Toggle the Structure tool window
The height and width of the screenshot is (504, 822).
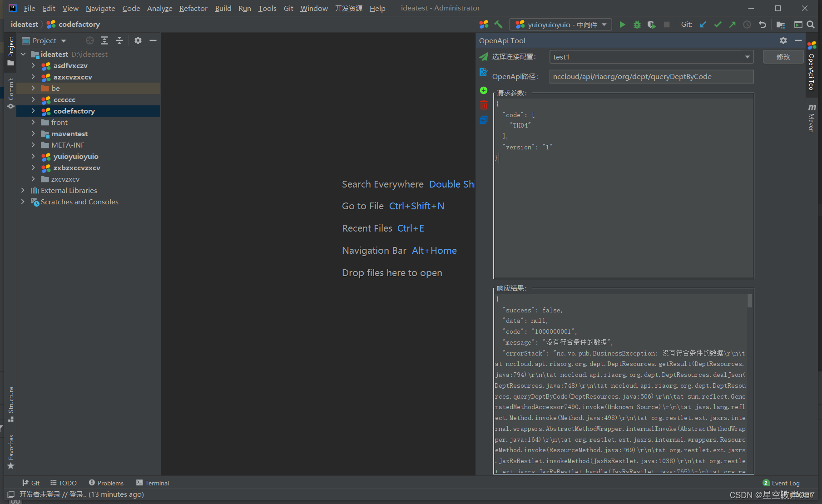pyautogui.click(x=11, y=404)
